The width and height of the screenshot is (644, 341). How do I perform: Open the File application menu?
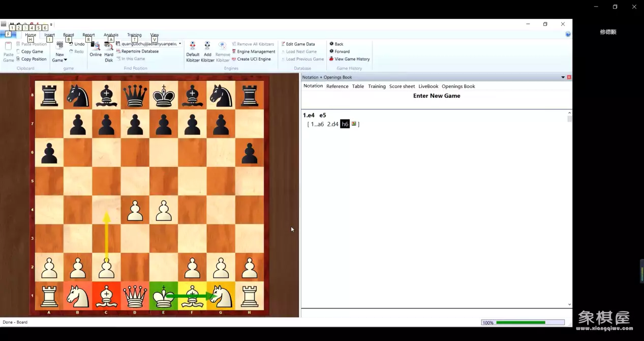[x=8, y=35]
